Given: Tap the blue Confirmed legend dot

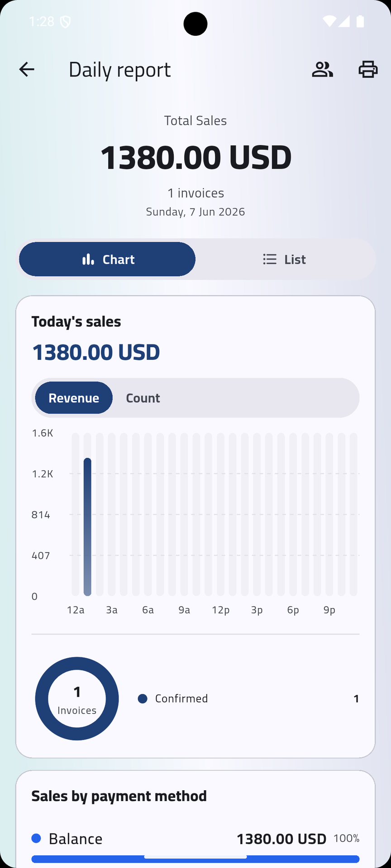Looking at the screenshot, I should [143, 698].
